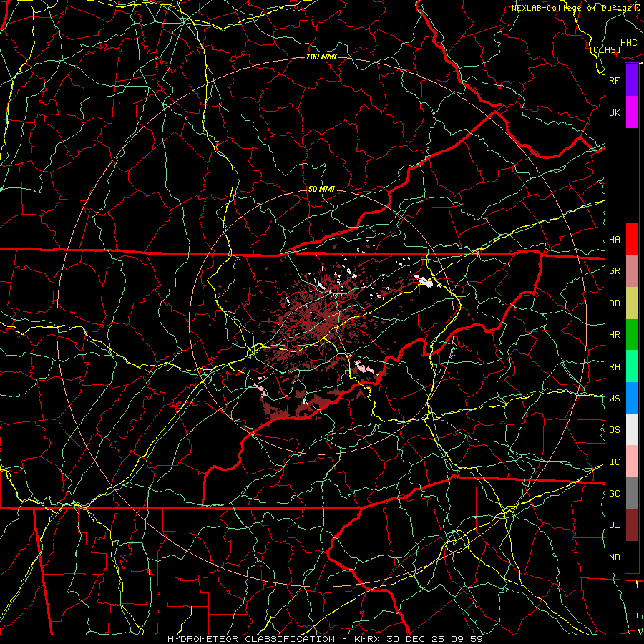Click the IC legend label
Image resolution: width=644 pixels, height=644 pixels.
[x=614, y=462]
